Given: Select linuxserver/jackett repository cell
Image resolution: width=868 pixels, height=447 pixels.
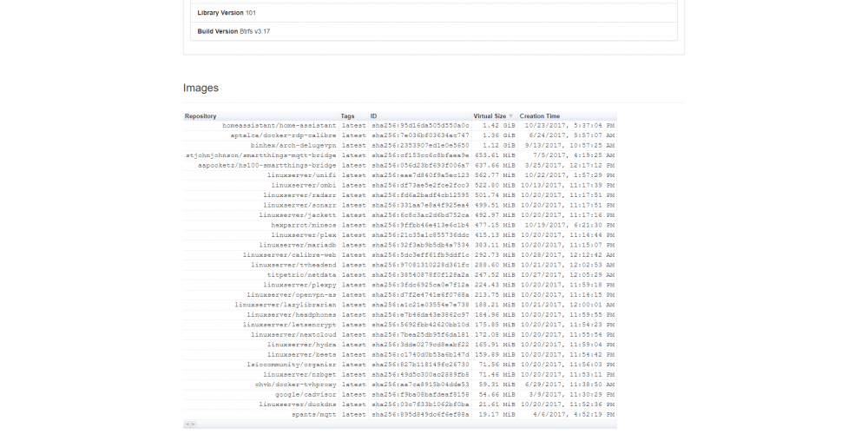Looking at the screenshot, I should click(297, 215).
